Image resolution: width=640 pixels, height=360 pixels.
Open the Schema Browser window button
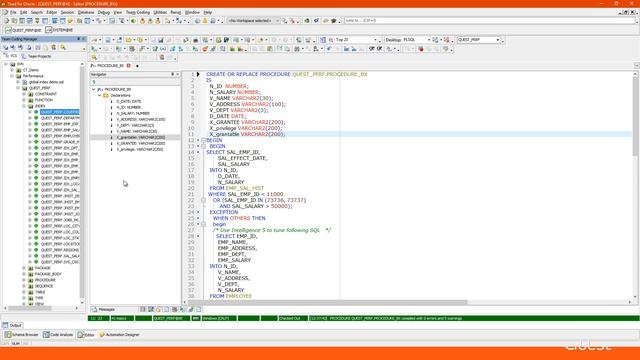[x=22, y=335]
